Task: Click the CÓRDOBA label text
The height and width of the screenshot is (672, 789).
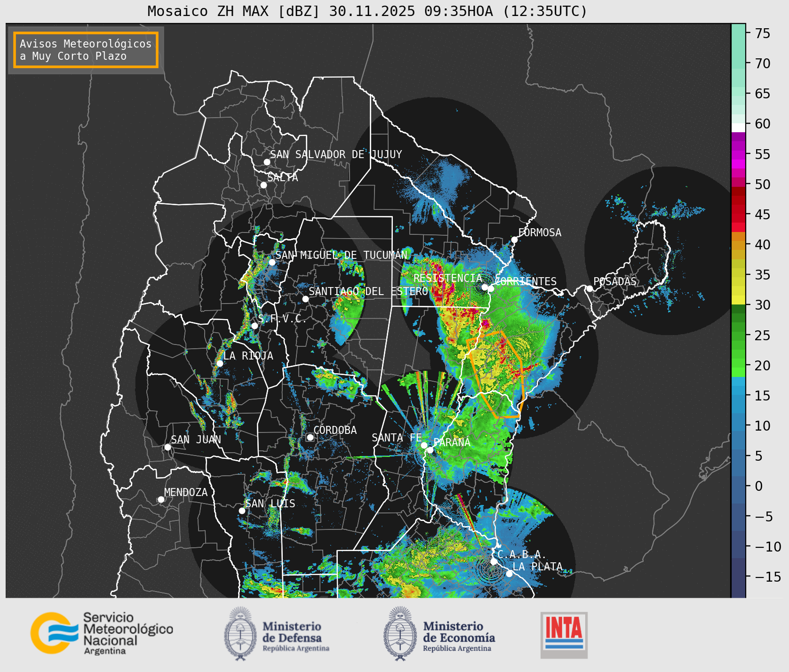Action: [335, 430]
